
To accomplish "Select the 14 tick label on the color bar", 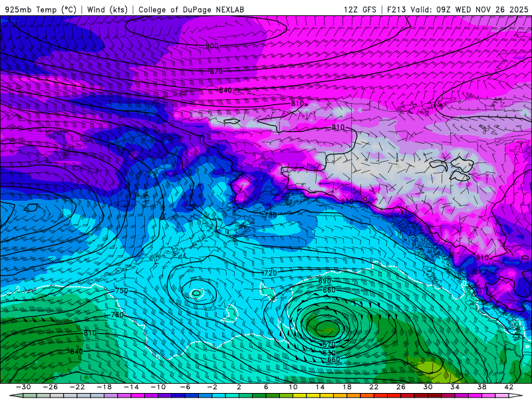I will (320, 387).
